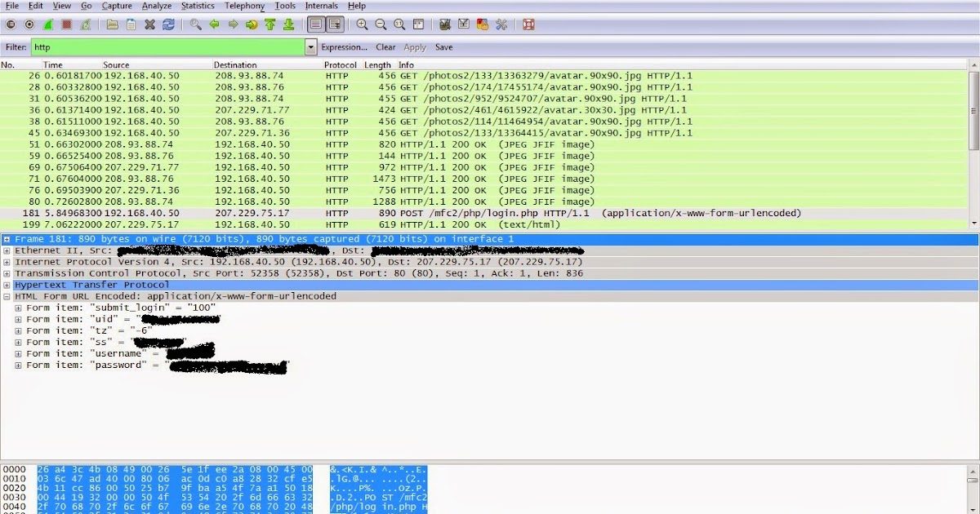Open the Analyze menu
The width and height of the screenshot is (980, 514).
coord(157,6)
